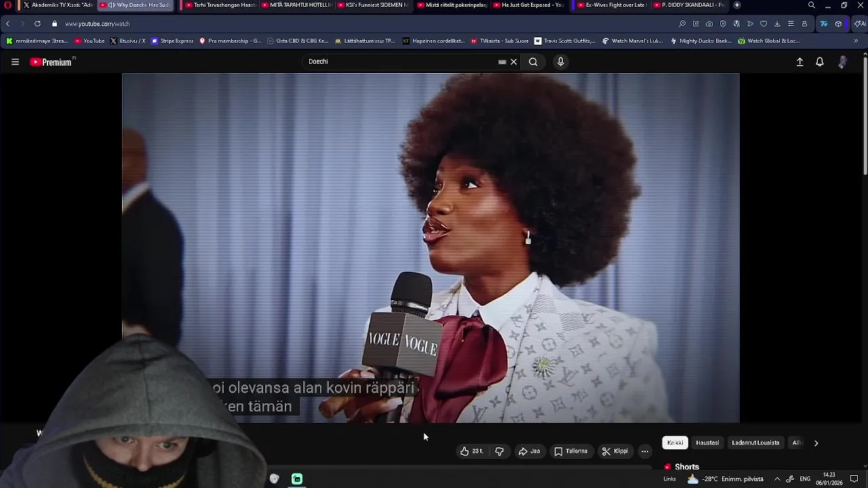Screen dimensions: 868x488
Task: Switch to Terhi Tervashongan tab
Action: (x=219, y=5)
